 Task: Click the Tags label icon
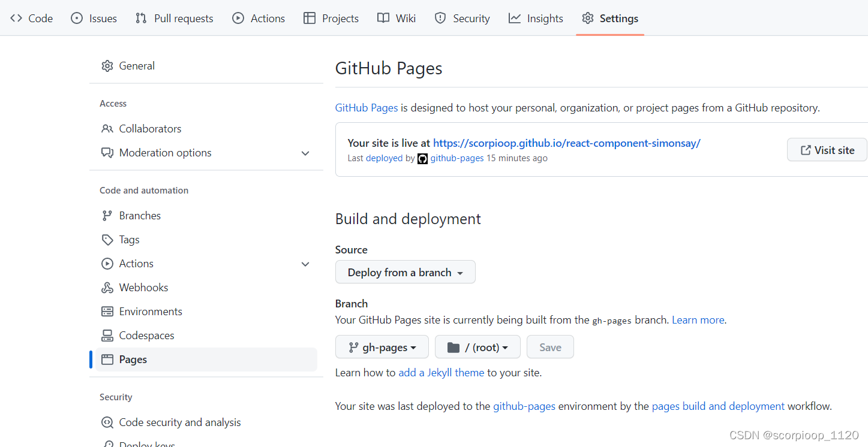click(107, 239)
